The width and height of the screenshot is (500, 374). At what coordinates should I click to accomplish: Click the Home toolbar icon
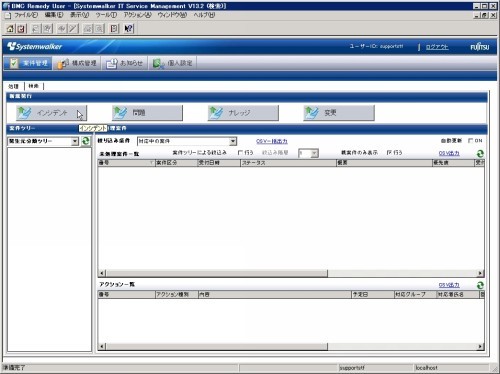pyautogui.click(x=10, y=29)
